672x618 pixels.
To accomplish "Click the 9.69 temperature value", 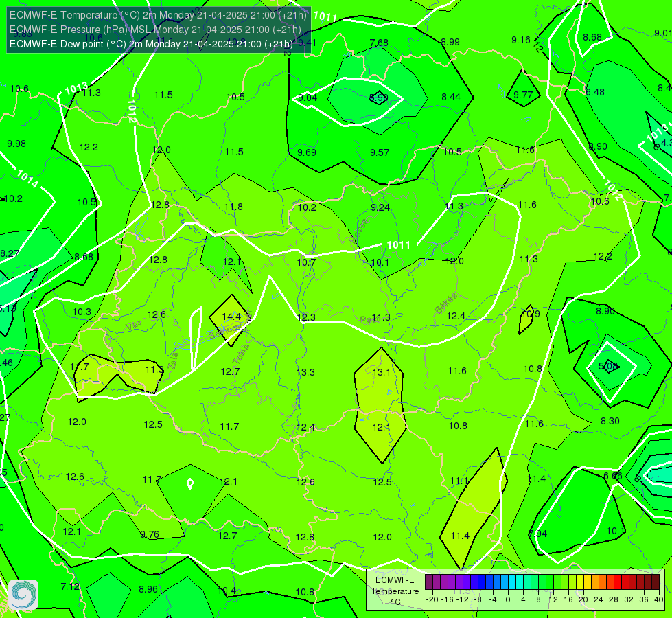I will [307, 152].
